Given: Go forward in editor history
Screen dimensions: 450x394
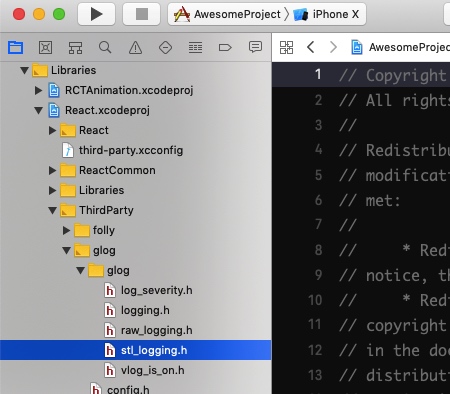Looking at the screenshot, I should (333, 47).
